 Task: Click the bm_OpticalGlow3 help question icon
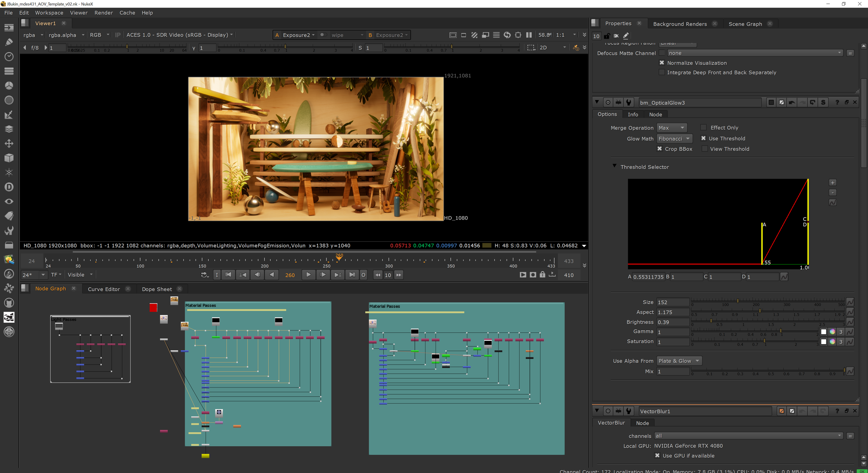click(x=837, y=103)
